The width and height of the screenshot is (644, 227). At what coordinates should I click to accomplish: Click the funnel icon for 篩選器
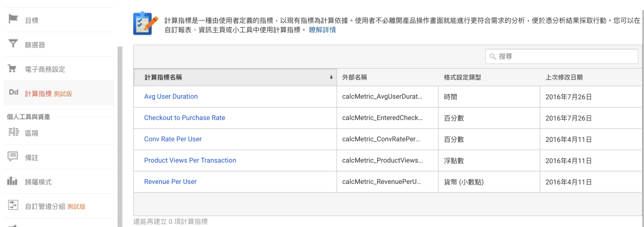(x=13, y=43)
